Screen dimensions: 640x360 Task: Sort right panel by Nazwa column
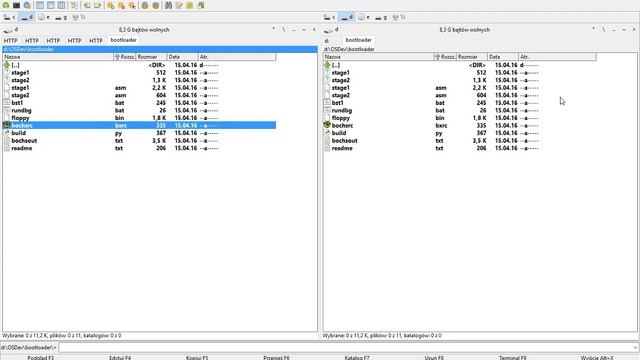378,57
